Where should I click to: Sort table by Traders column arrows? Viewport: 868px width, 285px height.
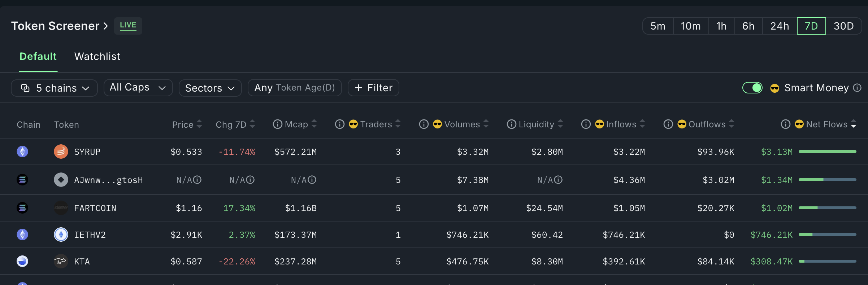point(398,124)
